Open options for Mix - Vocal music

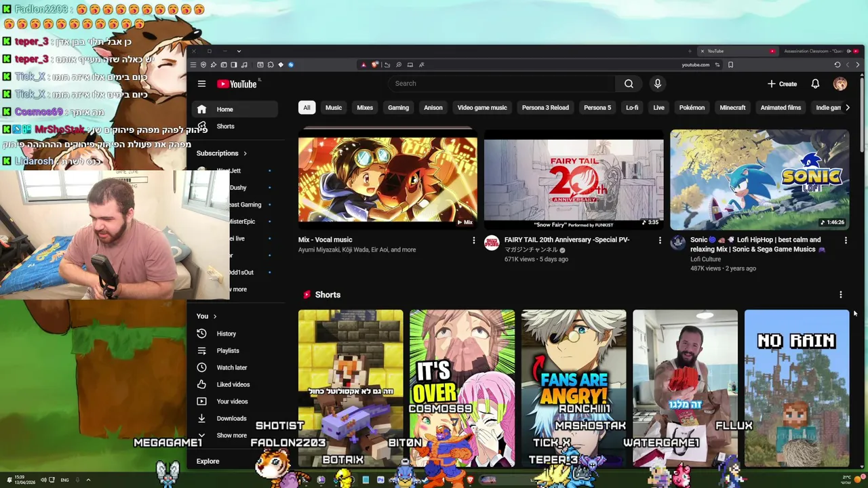click(474, 240)
